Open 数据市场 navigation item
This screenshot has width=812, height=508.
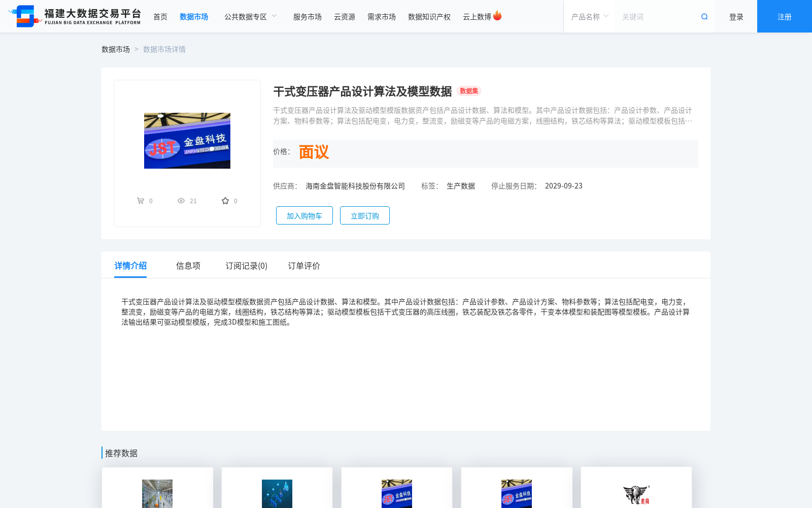tap(194, 17)
